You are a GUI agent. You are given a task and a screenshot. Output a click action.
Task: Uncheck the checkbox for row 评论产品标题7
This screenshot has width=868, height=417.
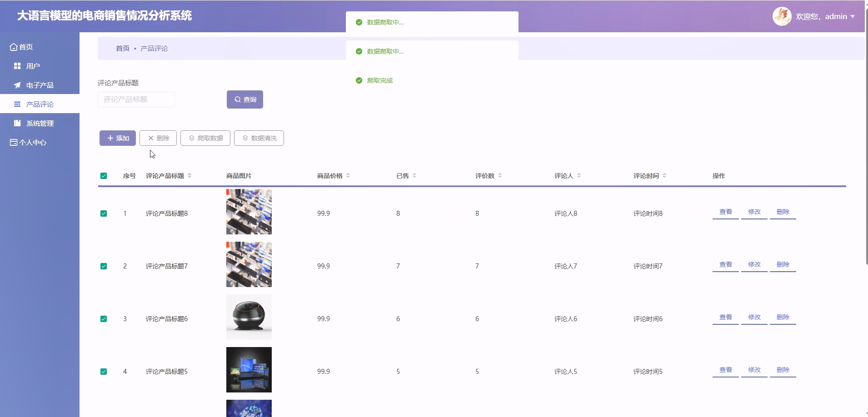click(x=104, y=266)
